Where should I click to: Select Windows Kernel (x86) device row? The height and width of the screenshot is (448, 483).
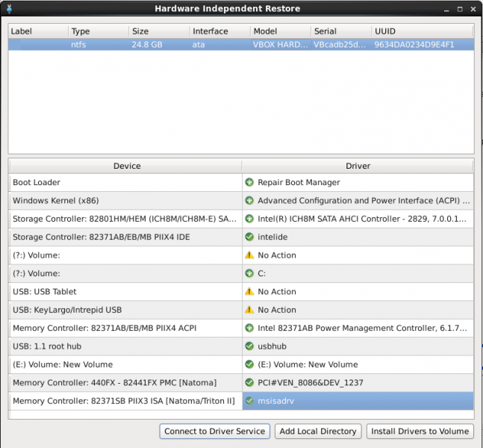point(125,200)
